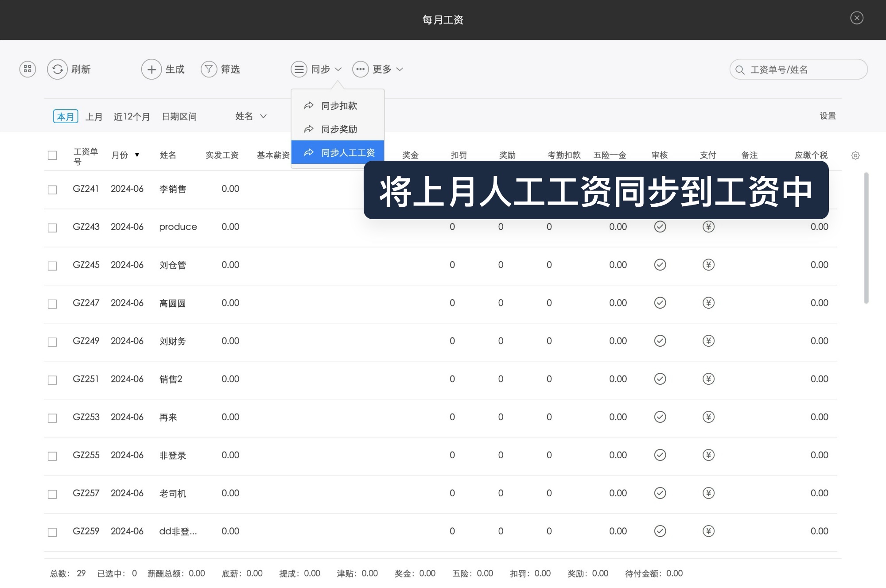The width and height of the screenshot is (886, 588).
Task: Open the filter funnel icon
Action: coord(208,69)
